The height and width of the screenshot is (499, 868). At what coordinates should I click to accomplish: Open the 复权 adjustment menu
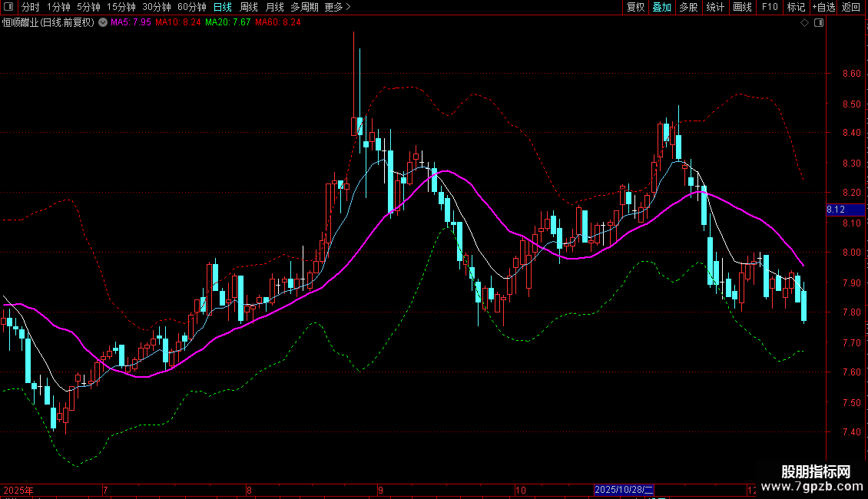[635, 7]
